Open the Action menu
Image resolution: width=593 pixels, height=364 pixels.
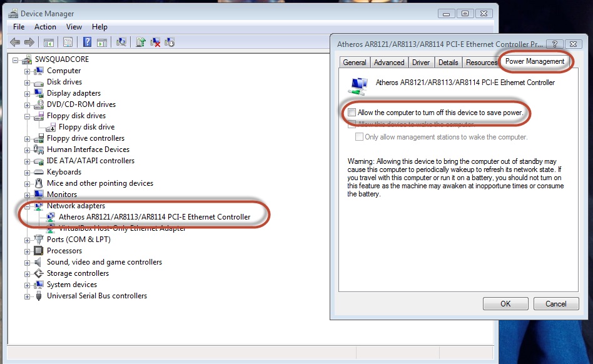45,27
